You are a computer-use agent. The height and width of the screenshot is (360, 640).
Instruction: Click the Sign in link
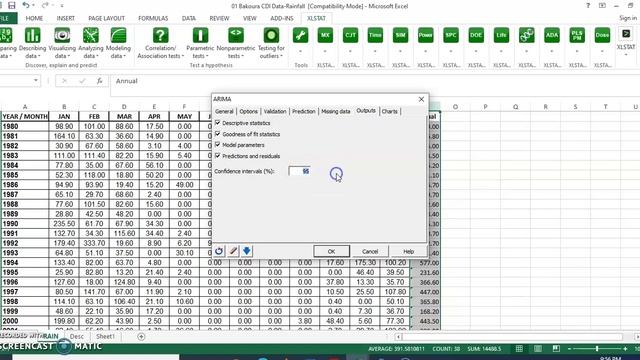628,18
